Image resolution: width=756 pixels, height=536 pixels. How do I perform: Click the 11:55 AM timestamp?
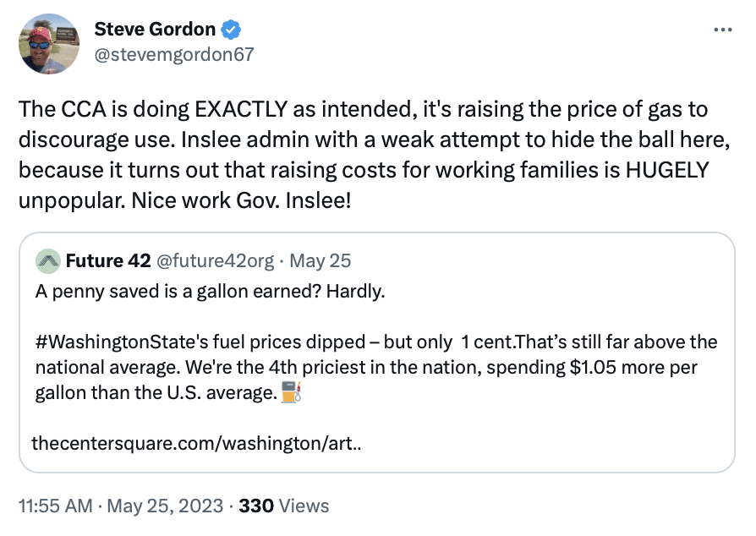coord(56,506)
